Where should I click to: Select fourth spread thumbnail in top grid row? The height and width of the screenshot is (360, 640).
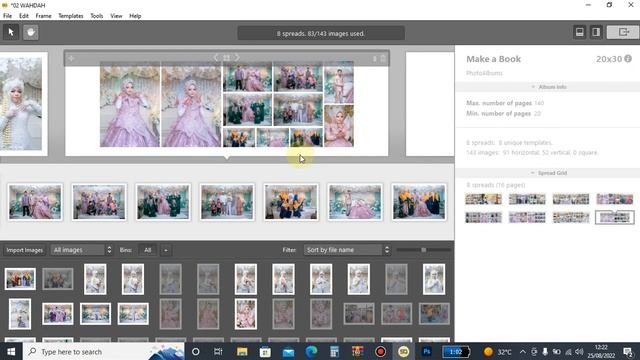point(614,199)
